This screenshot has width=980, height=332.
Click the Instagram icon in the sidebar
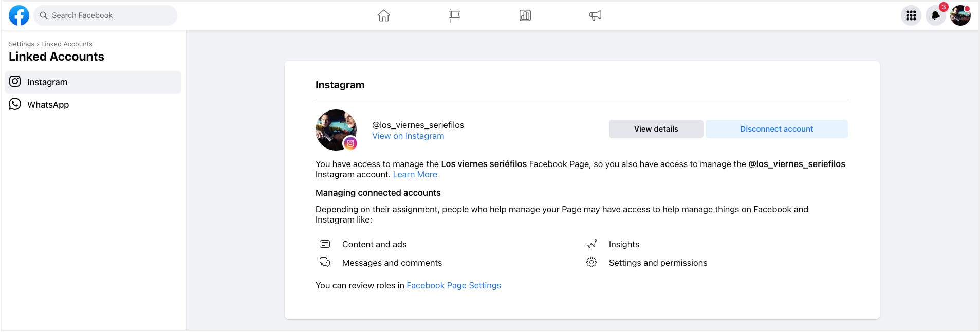[15, 82]
